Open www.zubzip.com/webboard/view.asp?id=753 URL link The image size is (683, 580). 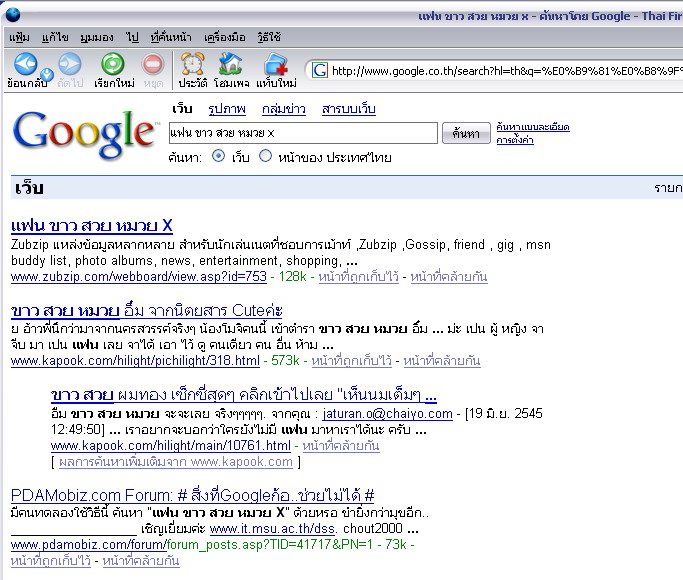click(139, 277)
